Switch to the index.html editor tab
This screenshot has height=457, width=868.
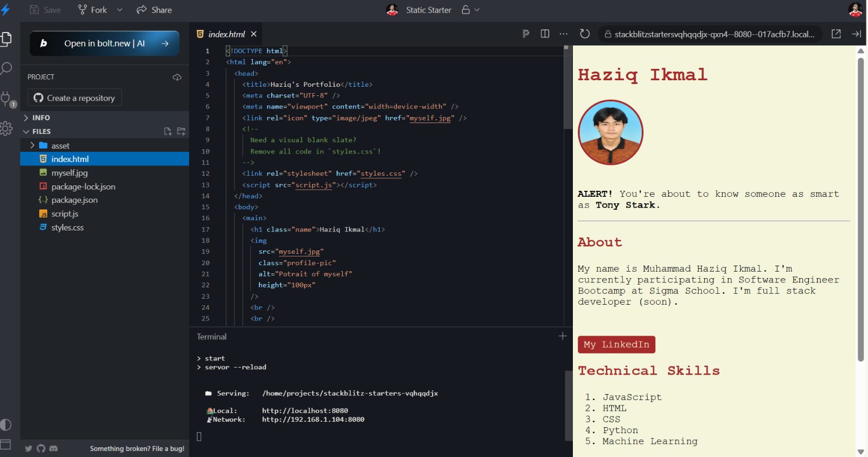(x=227, y=34)
